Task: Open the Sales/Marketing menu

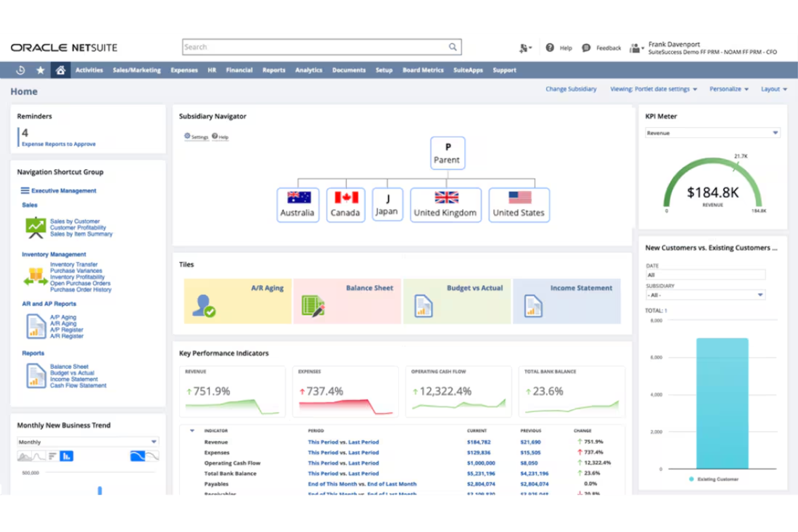Action: pyautogui.click(x=136, y=70)
